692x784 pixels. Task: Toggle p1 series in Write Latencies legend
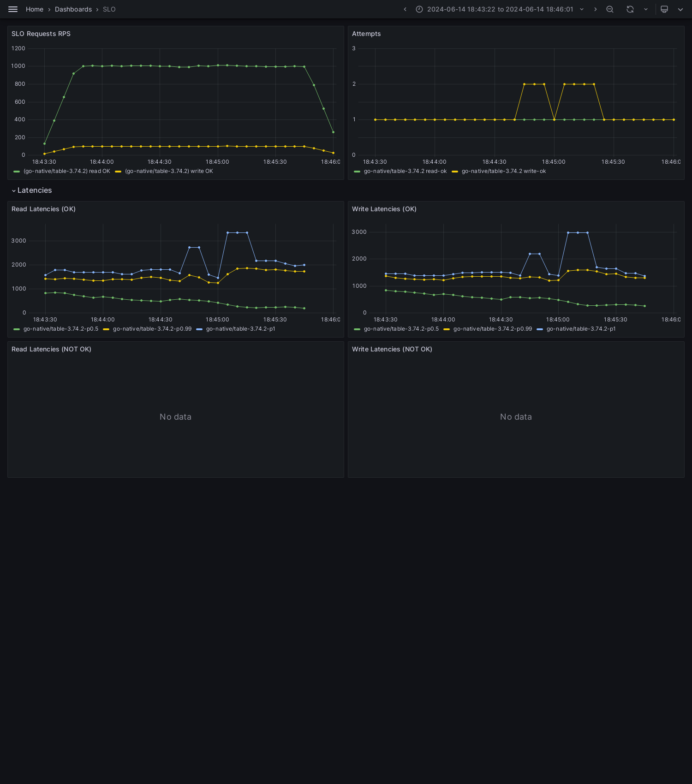(581, 329)
